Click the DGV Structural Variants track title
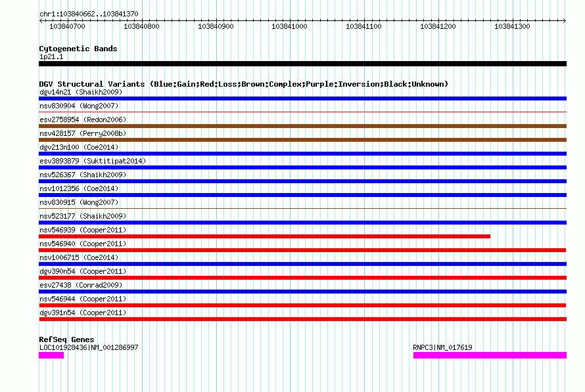Viewport: 585px width, 392px height. click(244, 84)
